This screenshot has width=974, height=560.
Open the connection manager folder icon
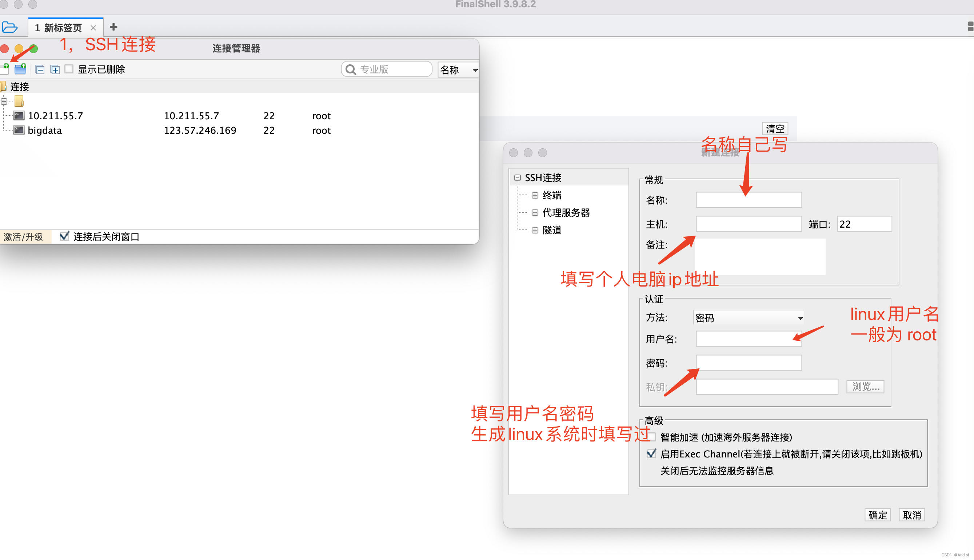point(9,27)
